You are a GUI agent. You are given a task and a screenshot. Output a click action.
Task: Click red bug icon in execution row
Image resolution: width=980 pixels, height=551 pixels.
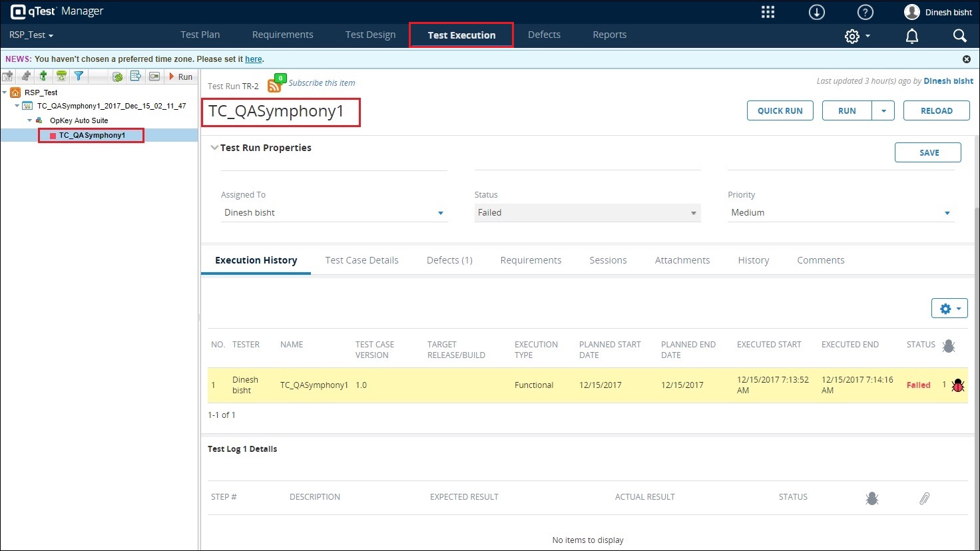pyautogui.click(x=958, y=385)
